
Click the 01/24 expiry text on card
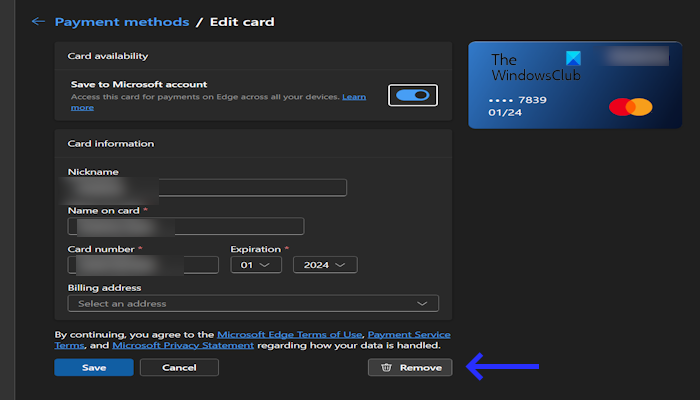pos(505,112)
